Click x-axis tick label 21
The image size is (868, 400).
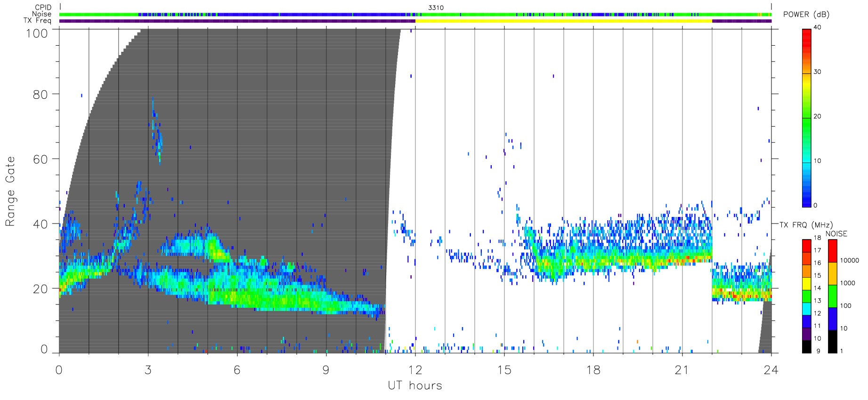682,370
